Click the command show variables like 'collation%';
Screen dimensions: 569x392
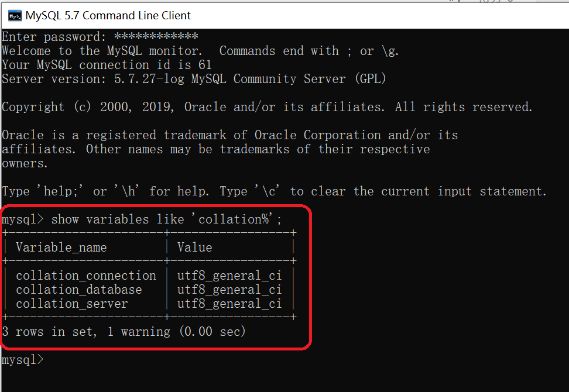pyautogui.click(x=166, y=219)
